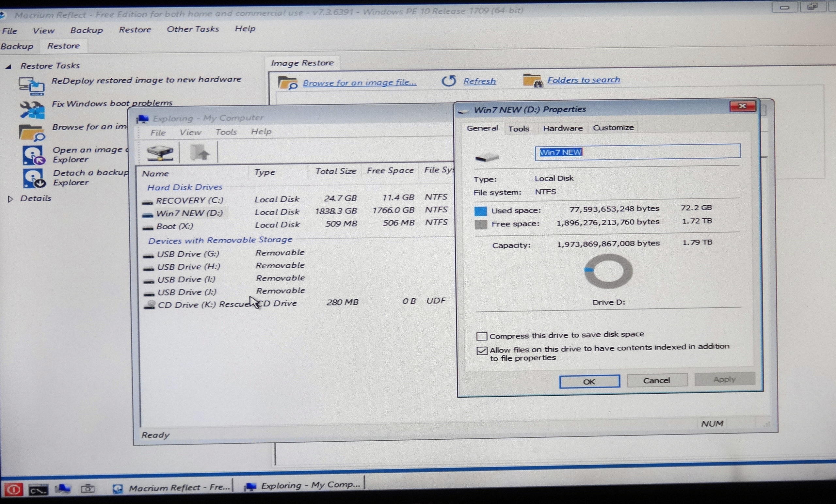Click the Boot (X:) drive icon

coord(148,228)
